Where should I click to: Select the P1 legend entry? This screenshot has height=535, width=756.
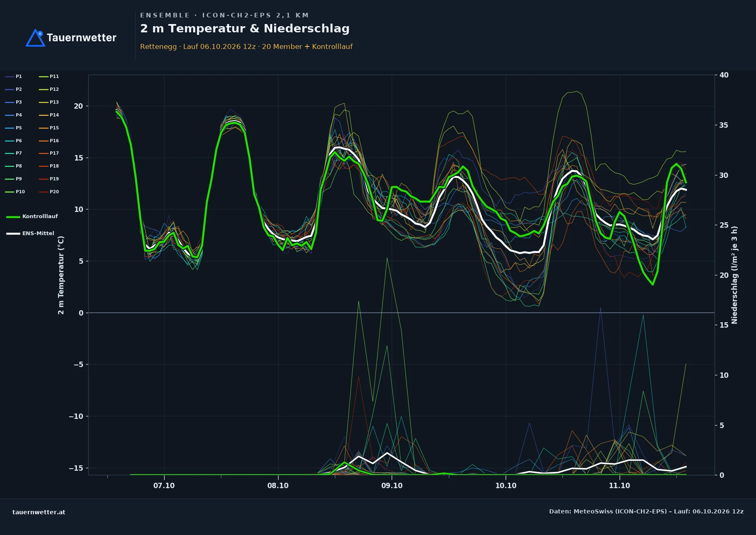[13, 76]
